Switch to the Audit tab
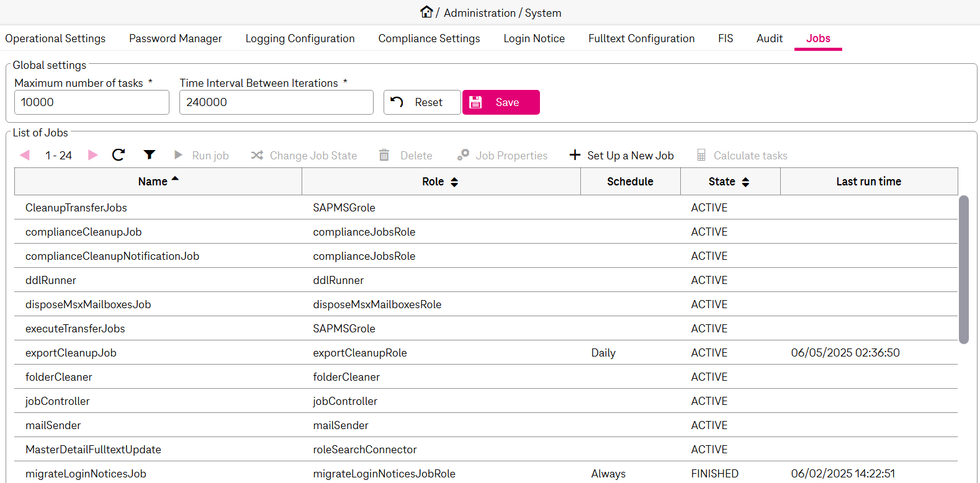 point(769,38)
